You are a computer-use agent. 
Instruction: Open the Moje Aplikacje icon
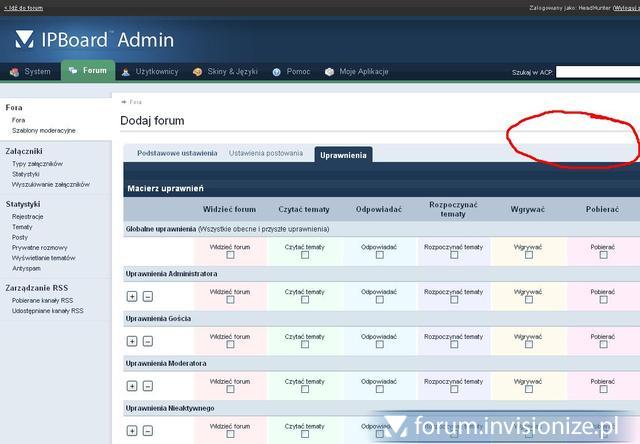tap(330, 72)
